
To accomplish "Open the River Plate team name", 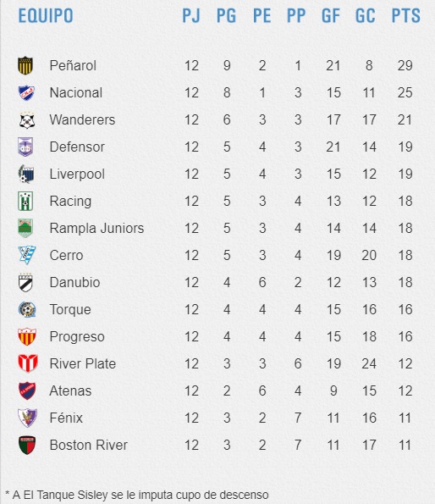I will coord(82,364).
